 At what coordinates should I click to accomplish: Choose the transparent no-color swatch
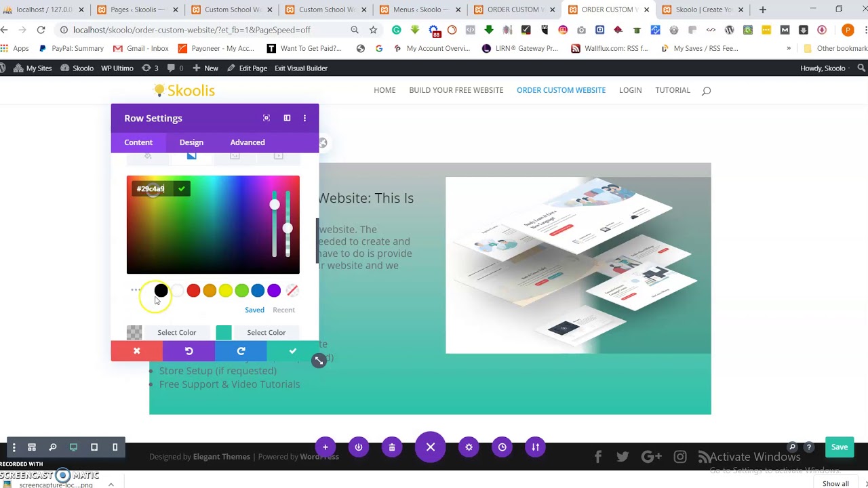tap(292, 291)
